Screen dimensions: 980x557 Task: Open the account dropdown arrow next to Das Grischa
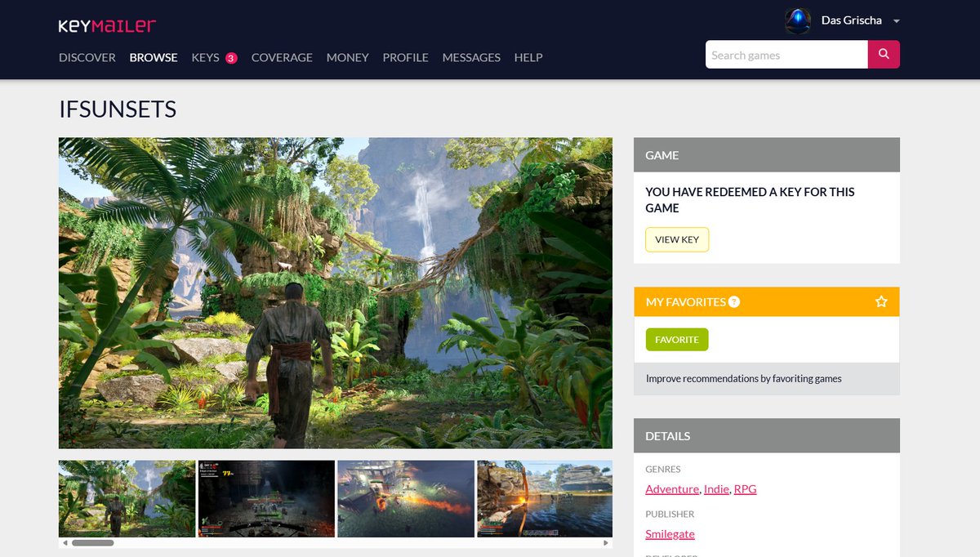[896, 20]
